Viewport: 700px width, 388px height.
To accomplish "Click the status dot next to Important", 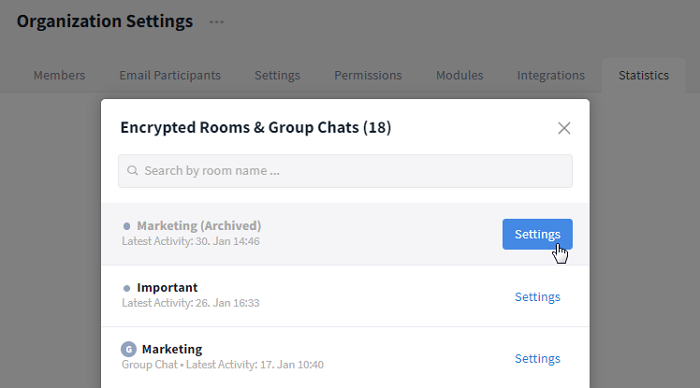I will tap(127, 288).
